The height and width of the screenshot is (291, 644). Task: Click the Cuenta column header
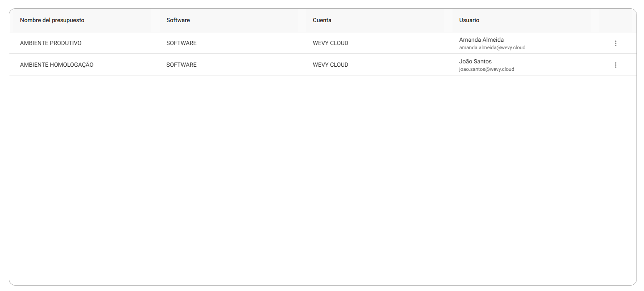[x=322, y=20]
